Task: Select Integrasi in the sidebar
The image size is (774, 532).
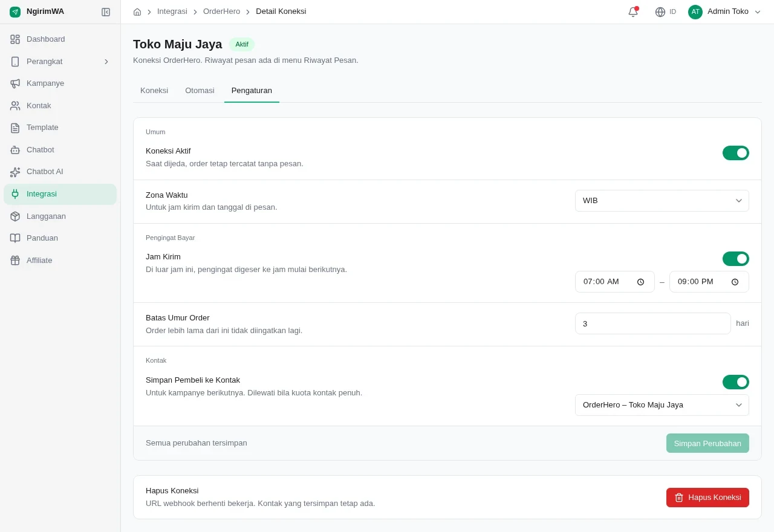Action: tap(60, 194)
